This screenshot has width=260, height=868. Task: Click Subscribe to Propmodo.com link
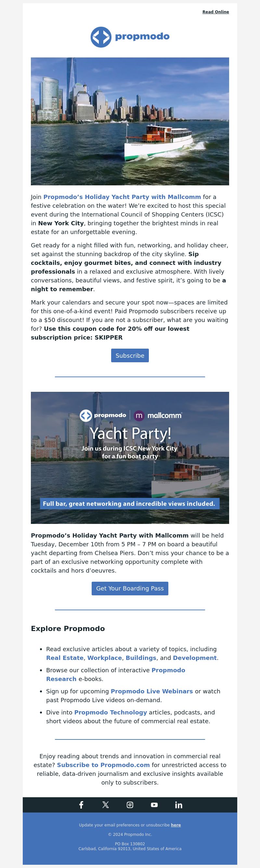tap(103, 765)
